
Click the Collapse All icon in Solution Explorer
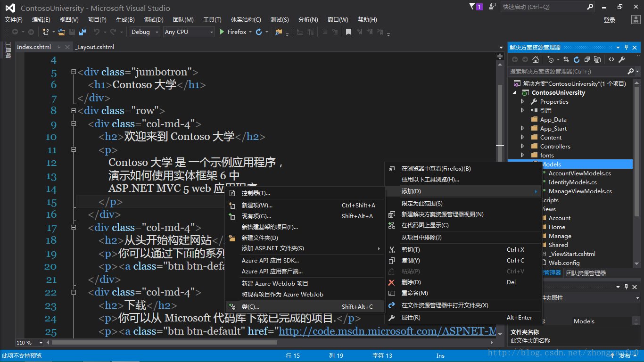(587, 60)
